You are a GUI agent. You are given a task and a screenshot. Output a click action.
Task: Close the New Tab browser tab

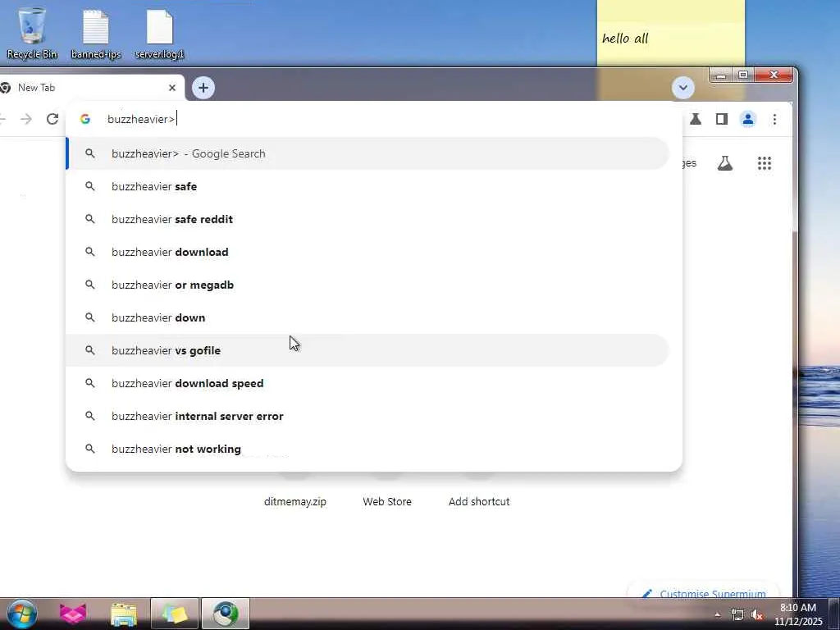[x=172, y=88]
